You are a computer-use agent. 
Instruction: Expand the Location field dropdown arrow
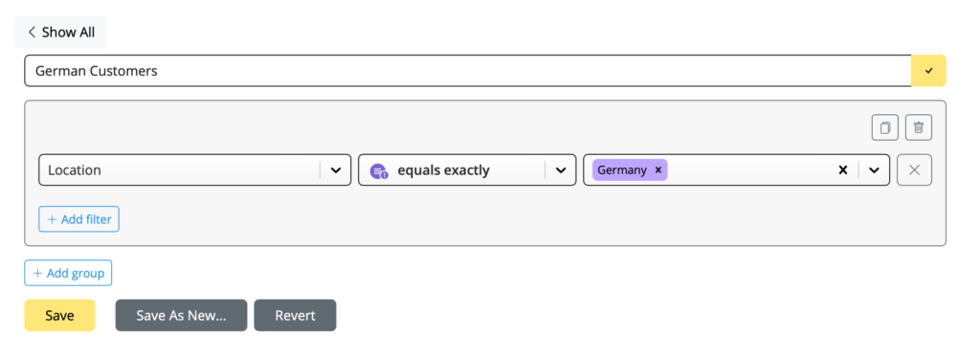(336, 170)
